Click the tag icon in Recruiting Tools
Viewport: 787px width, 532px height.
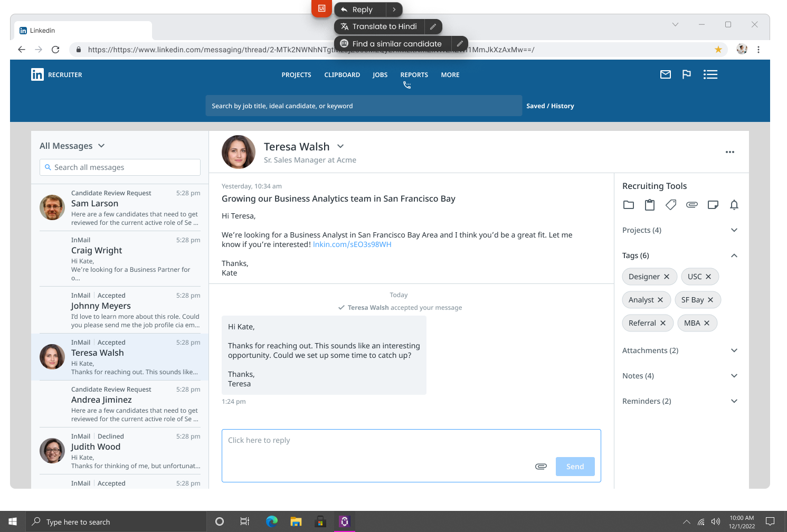click(671, 205)
